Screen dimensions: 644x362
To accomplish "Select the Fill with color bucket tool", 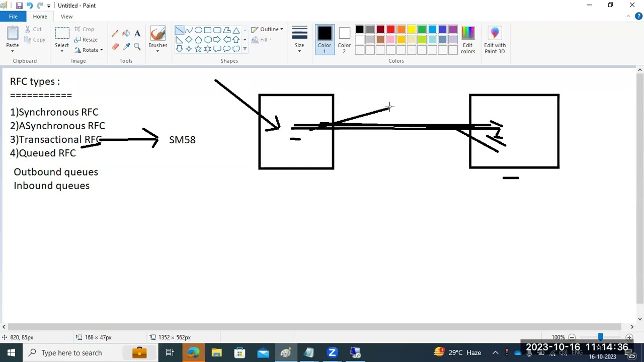I will tap(126, 34).
